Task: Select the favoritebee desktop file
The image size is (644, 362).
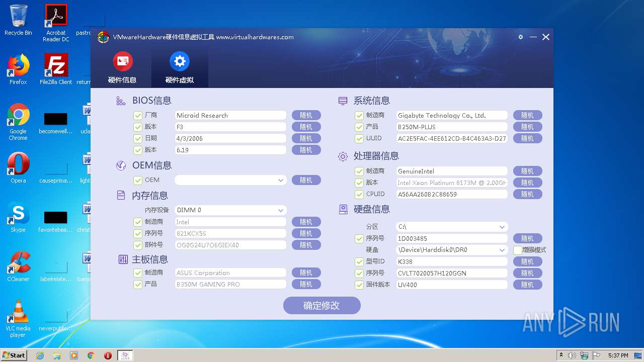Action: click(x=56, y=221)
